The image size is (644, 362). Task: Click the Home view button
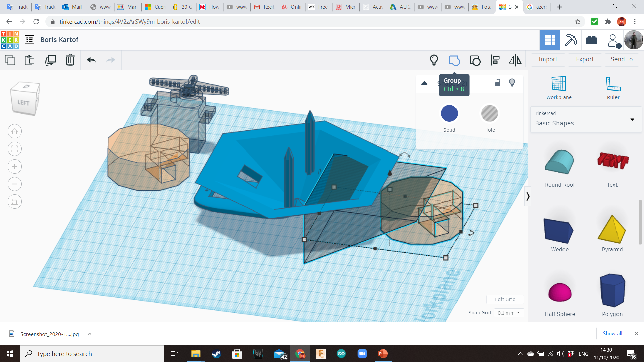coord(15,131)
